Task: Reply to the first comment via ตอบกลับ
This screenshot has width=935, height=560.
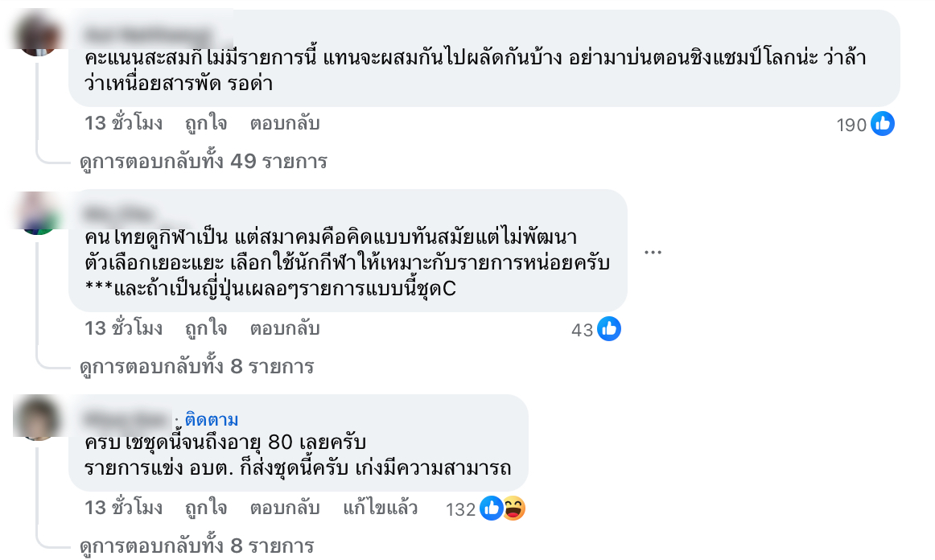Action: coord(285,123)
